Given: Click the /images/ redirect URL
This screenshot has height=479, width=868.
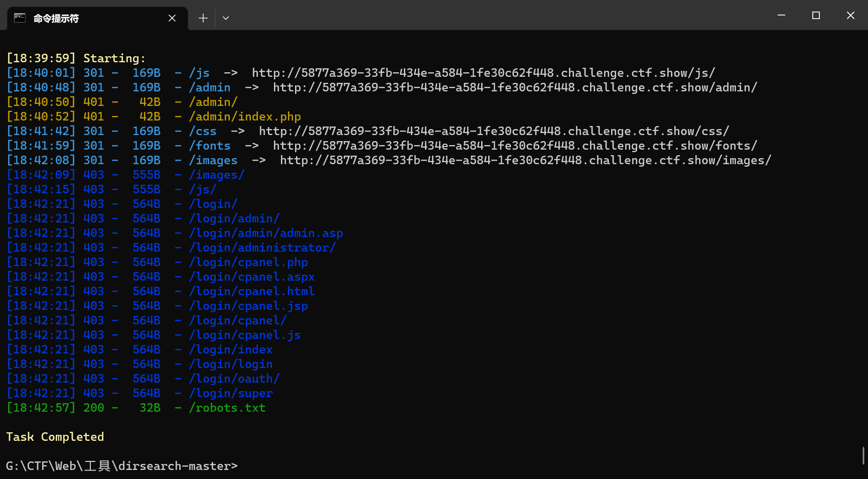Looking at the screenshot, I should [x=526, y=160].
